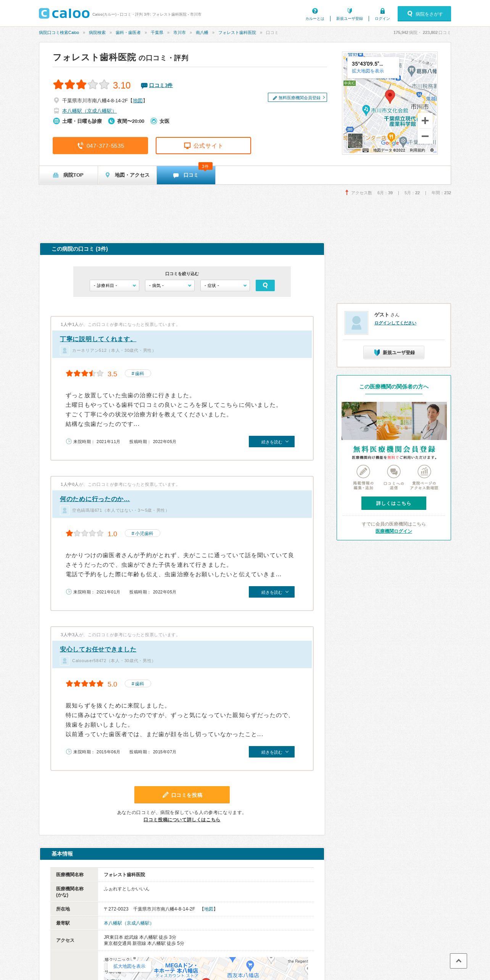The image size is (490, 980).
Task: Click the review filter search icon button
Action: 265,285
